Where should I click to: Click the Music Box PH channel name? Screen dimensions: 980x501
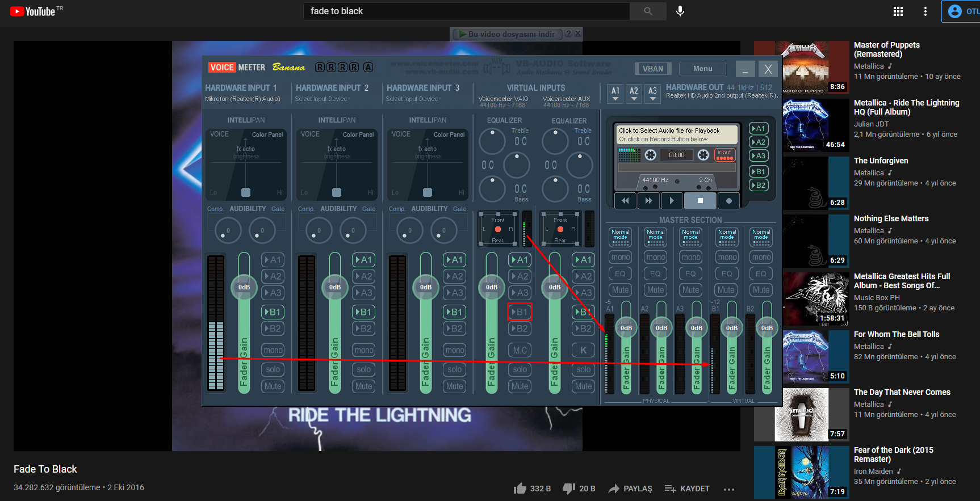coord(877,297)
